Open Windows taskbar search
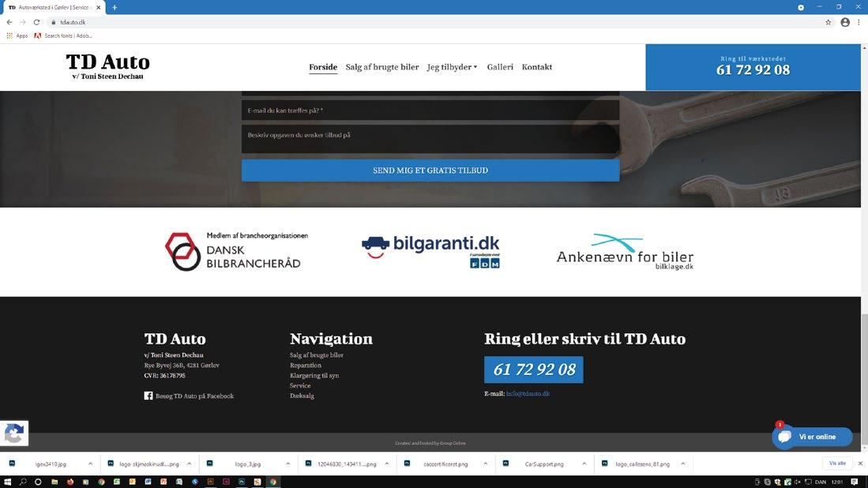The height and width of the screenshot is (488, 868). [23, 482]
